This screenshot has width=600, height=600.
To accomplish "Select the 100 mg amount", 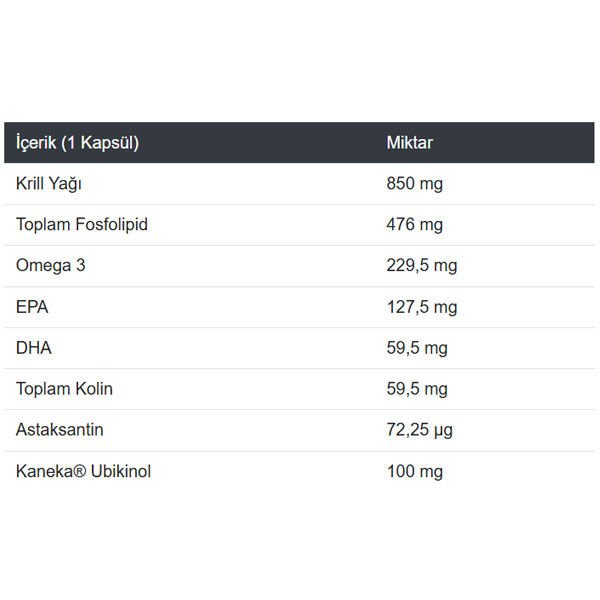I will pos(414,471).
